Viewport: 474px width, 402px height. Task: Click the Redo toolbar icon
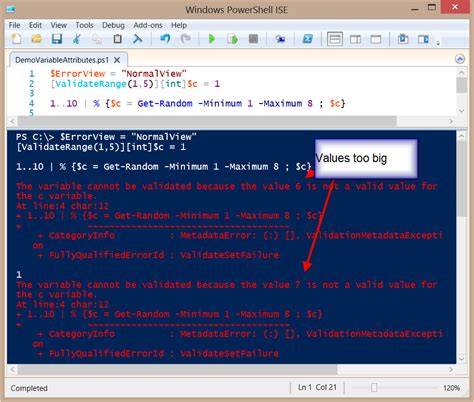pos(186,39)
